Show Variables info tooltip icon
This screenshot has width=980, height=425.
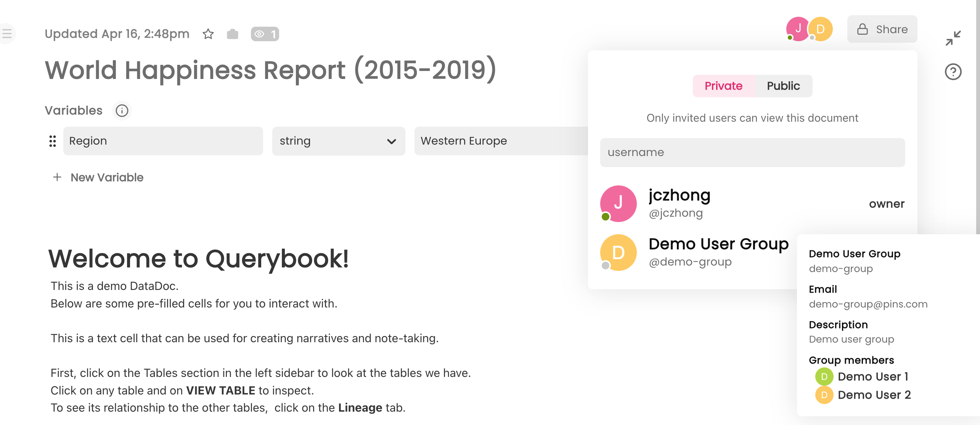122,111
